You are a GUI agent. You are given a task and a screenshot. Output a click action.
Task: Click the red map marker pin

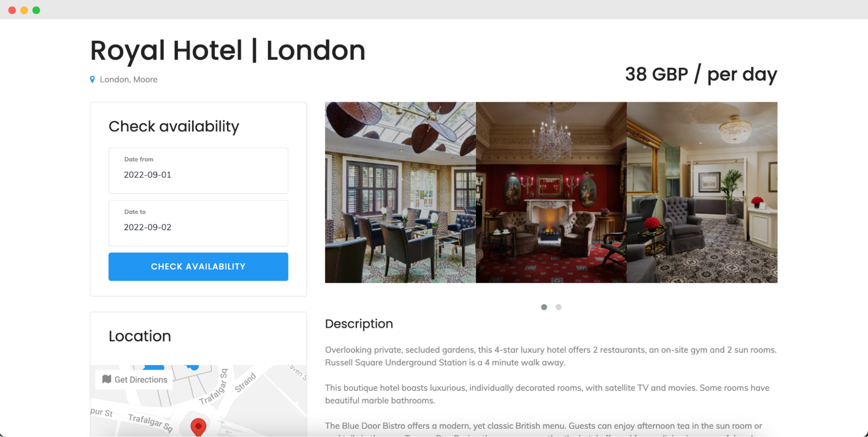click(x=198, y=427)
